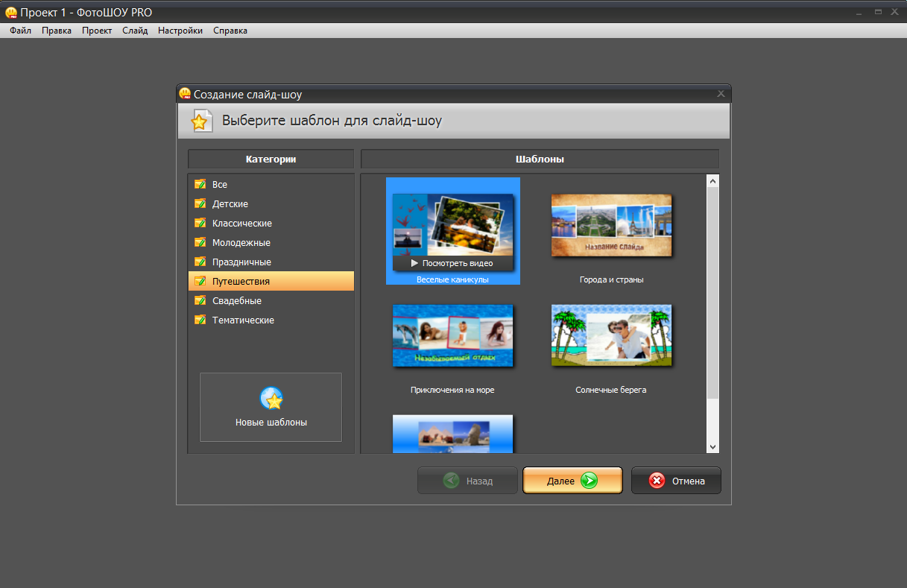Click the green arrow icon on Далее

point(589,481)
